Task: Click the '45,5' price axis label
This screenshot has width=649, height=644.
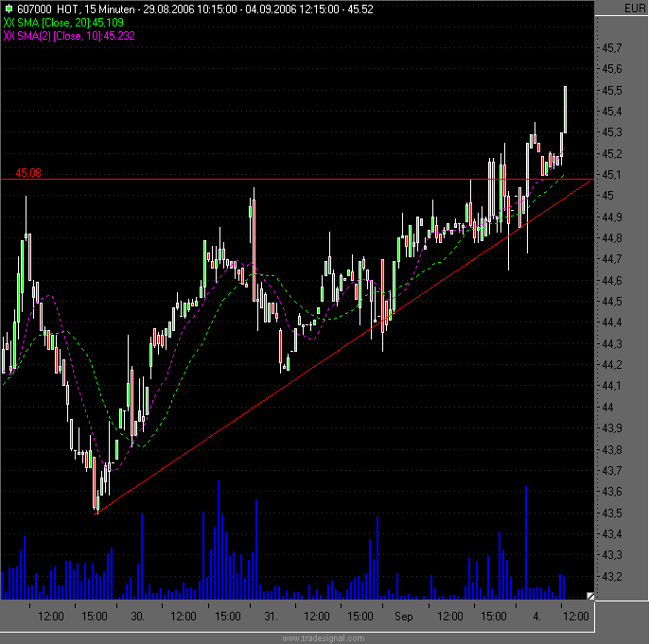Action: (612, 90)
